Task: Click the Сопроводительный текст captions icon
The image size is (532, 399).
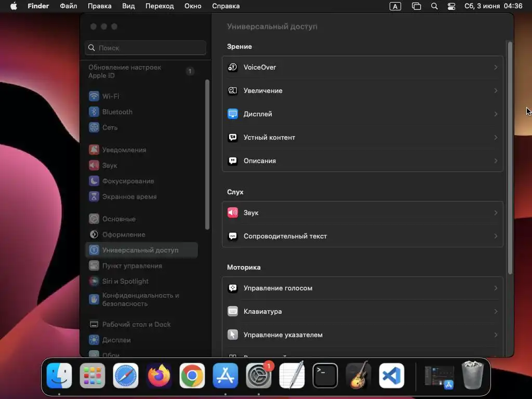Action: pos(232,236)
